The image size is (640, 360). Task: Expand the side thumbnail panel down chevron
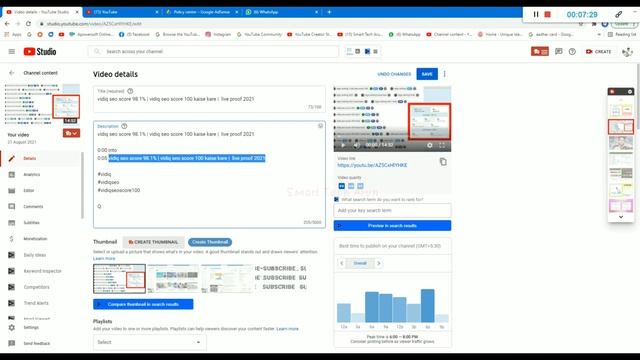click(x=621, y=217)
